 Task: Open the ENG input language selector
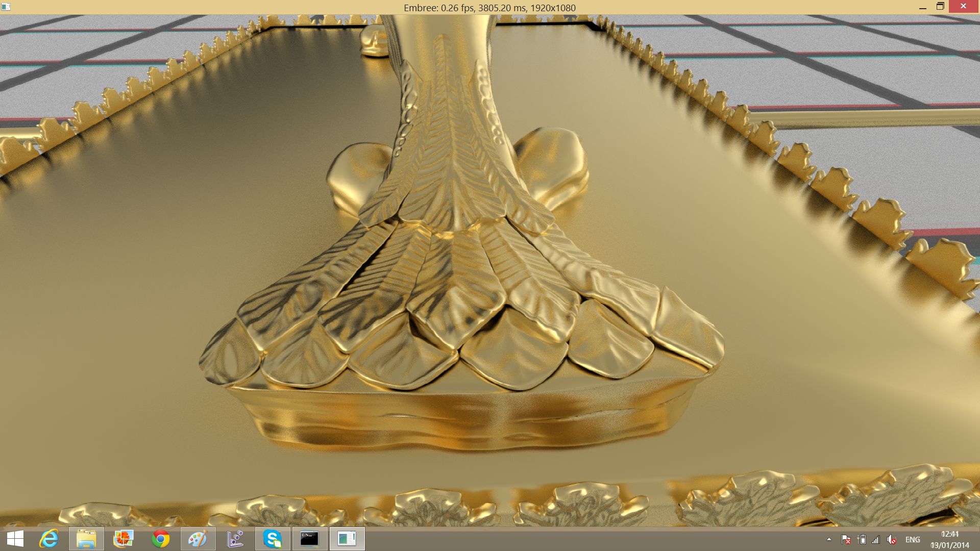913,539
